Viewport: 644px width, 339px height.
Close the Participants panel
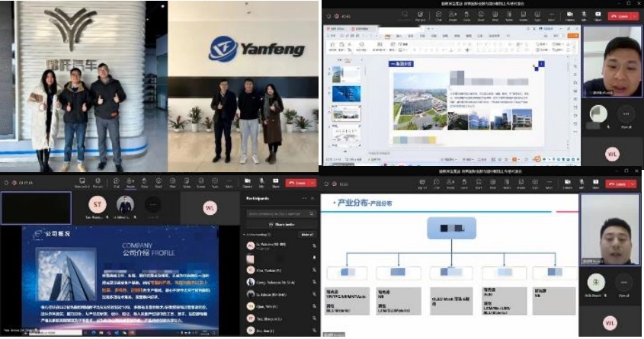point(312,198)
